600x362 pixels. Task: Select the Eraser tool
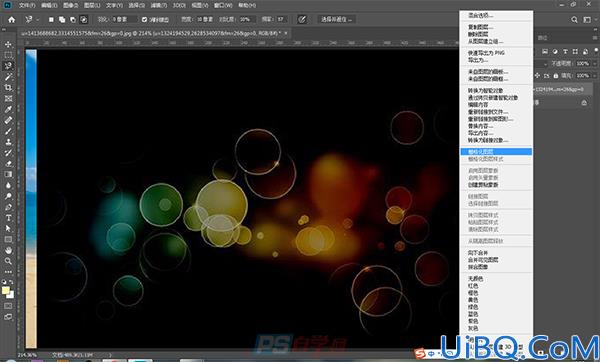[8, 163]
